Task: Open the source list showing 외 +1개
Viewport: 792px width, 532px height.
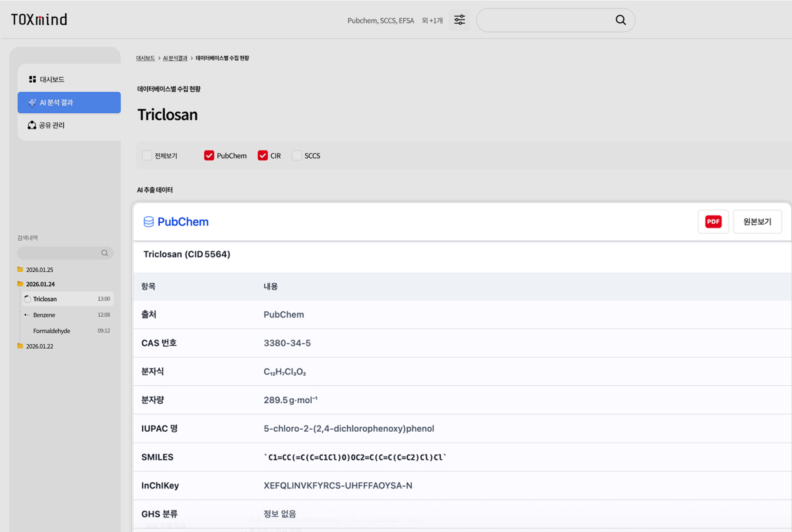Action: pos(432,20)
